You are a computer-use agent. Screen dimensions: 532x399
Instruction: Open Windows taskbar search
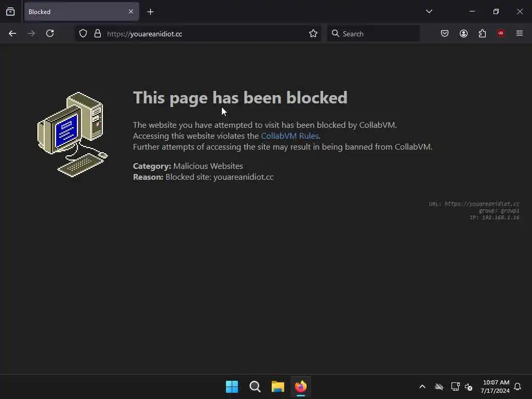(x=255, y=387)
